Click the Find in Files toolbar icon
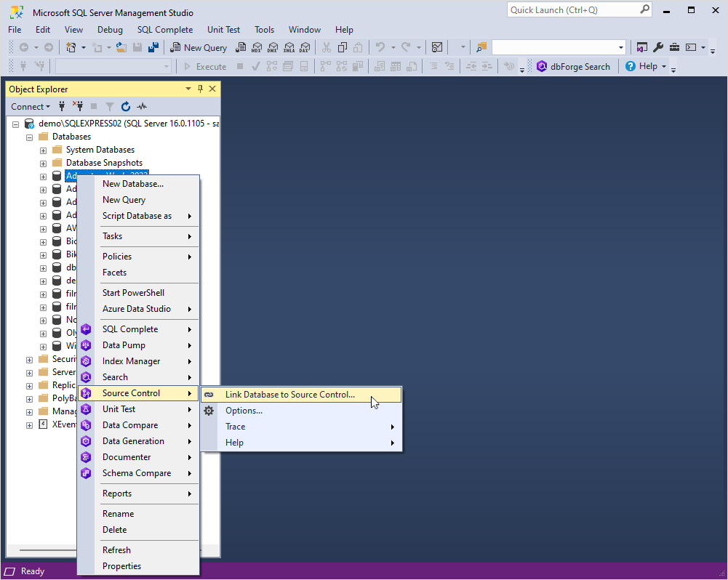 (x=481, y=47)
